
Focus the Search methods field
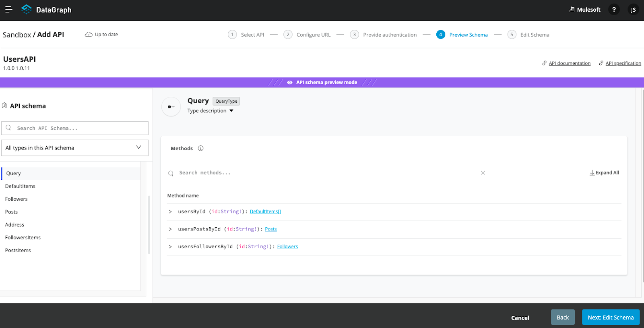pyautogui.click(x=326, y=173)
